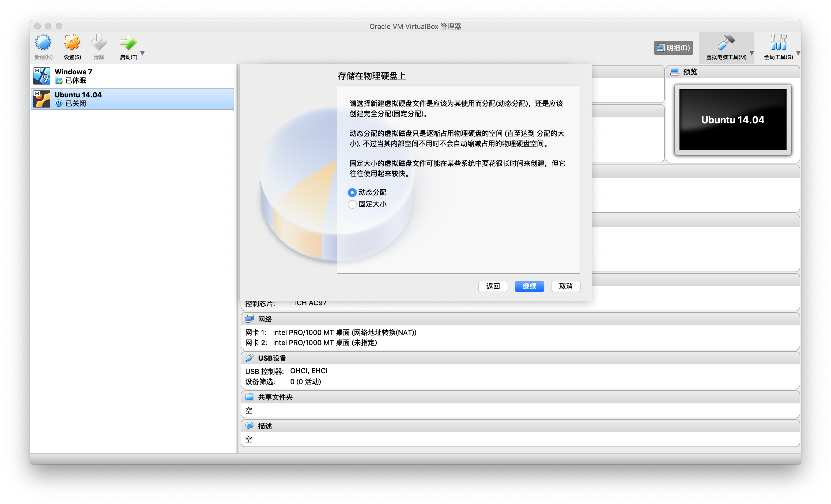Click the 网卡 1 Intel PRO/1000 NAT row
The width and height of the screenshot is (831, 504).
point(331,333)
